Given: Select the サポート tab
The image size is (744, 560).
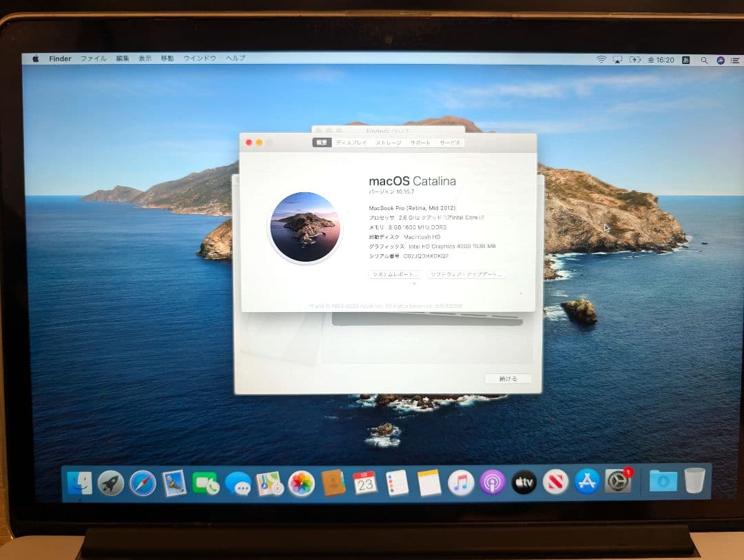Looking at the screenshot, I should click(420, 142).
